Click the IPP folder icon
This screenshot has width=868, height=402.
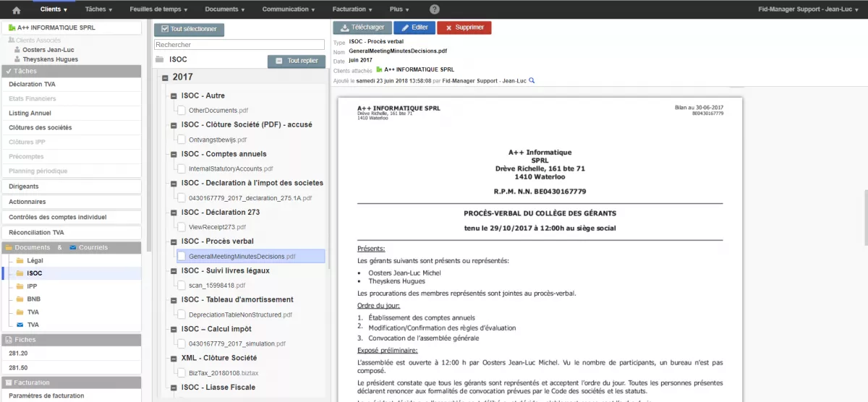tap(18, 286)
